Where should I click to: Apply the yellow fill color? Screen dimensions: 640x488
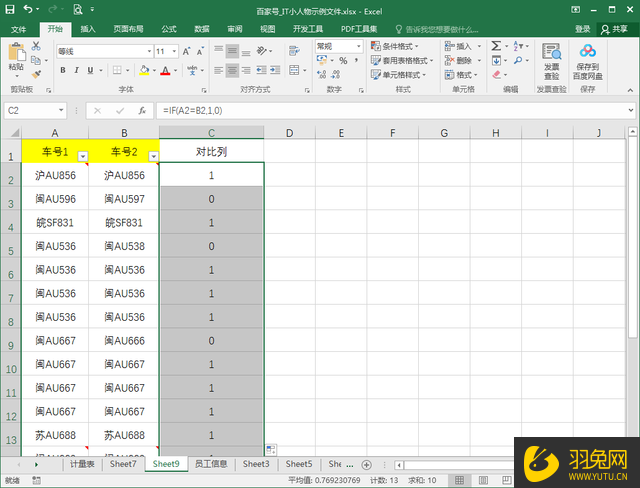tap(144, 70)
